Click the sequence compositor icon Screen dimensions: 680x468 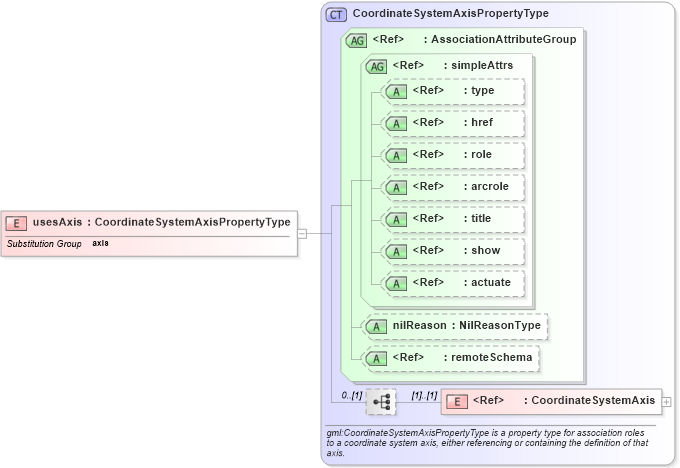[x=381, y=402]
